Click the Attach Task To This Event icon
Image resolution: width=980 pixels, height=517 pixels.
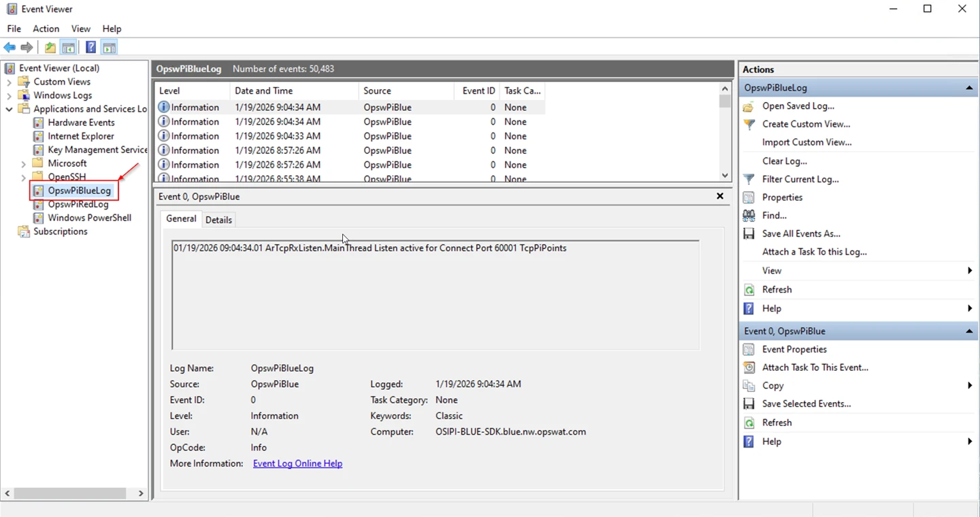tap(749, 367)
